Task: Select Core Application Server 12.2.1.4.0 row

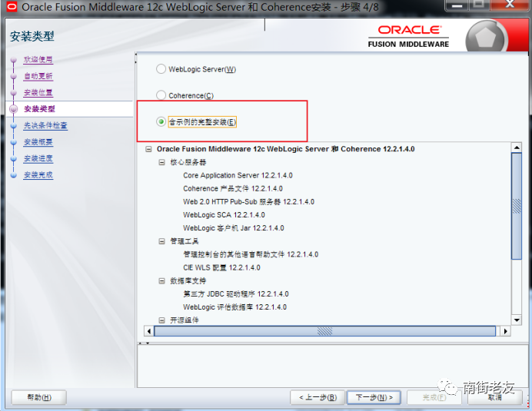Action: click(x=238, y=176)
